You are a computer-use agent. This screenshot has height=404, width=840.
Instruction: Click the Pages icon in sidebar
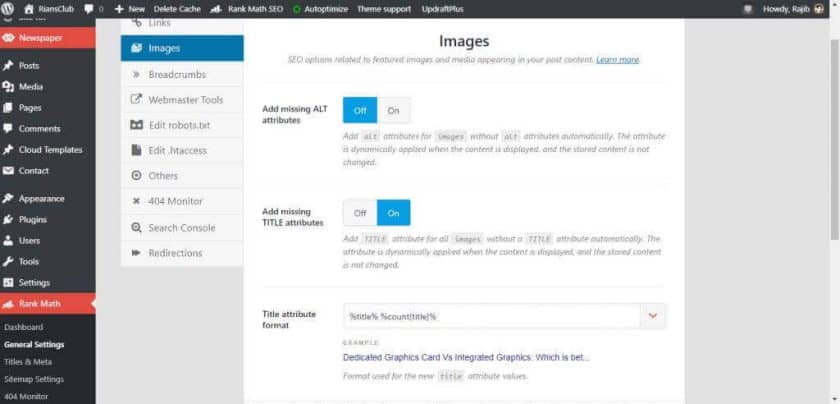point(8,108)
